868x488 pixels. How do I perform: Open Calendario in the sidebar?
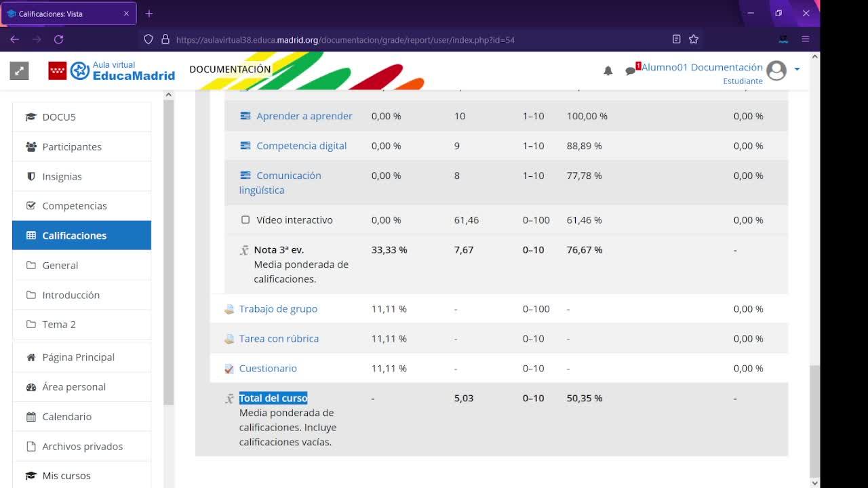[81, 417]
